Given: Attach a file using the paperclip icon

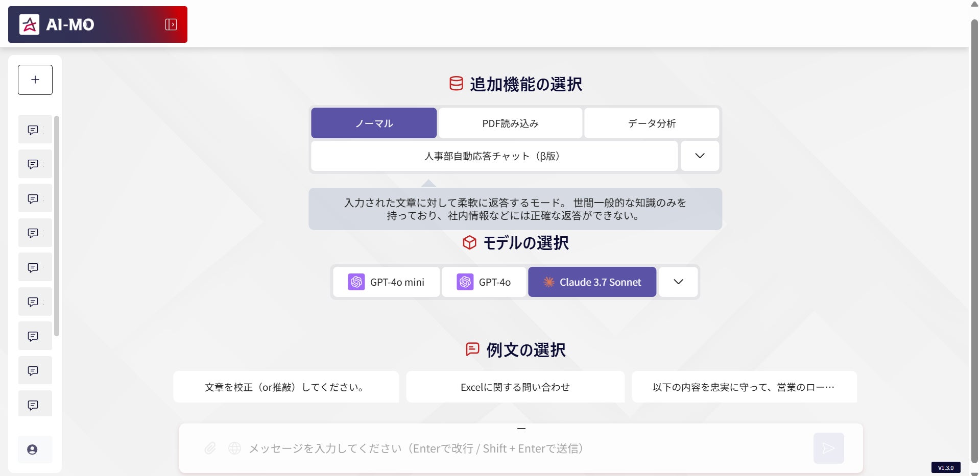Looking at the screenshot, I should click(210, 448).
